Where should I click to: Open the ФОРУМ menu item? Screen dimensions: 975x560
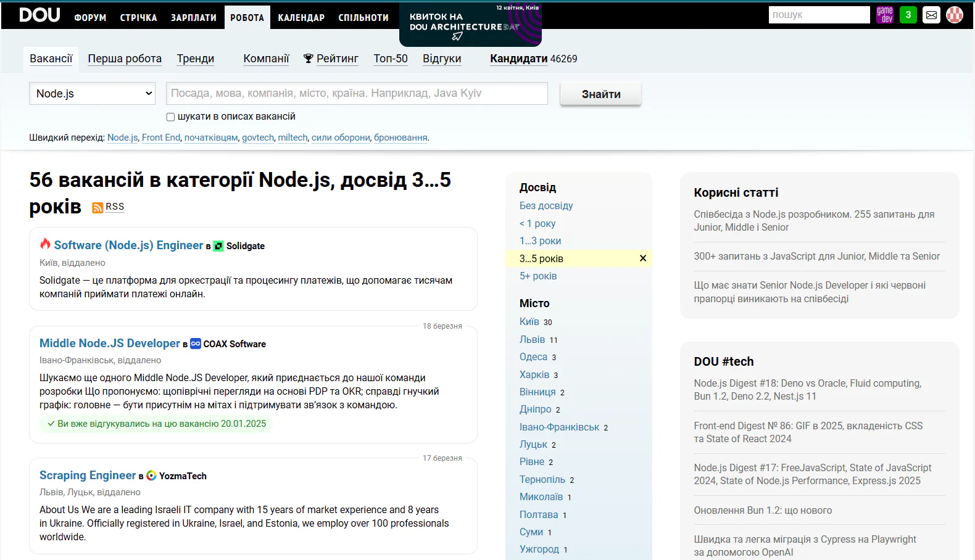[90, 18]
